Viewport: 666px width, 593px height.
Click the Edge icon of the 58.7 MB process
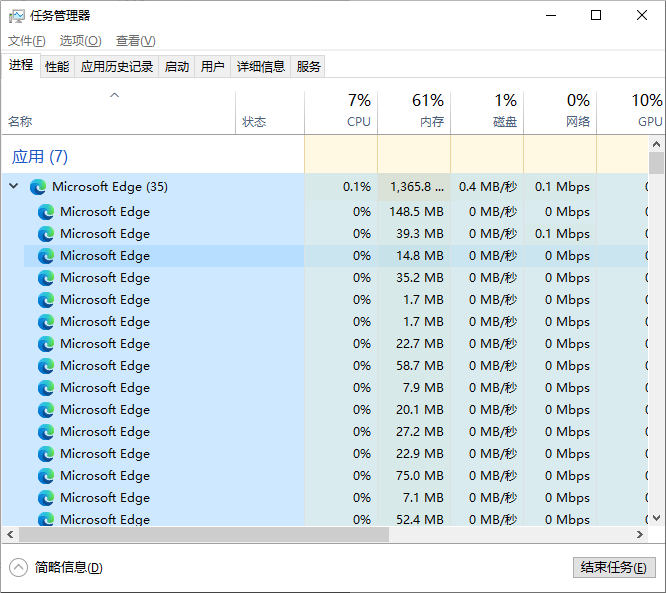tap(46, 366)
